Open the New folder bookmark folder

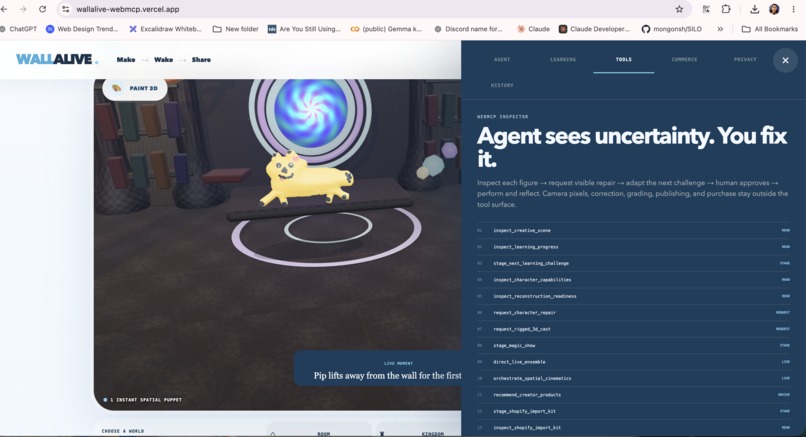click(235, 29)
